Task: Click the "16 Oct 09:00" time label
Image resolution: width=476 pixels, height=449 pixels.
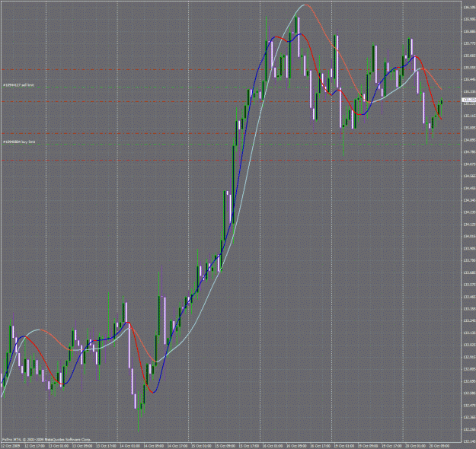Action: 296,446
